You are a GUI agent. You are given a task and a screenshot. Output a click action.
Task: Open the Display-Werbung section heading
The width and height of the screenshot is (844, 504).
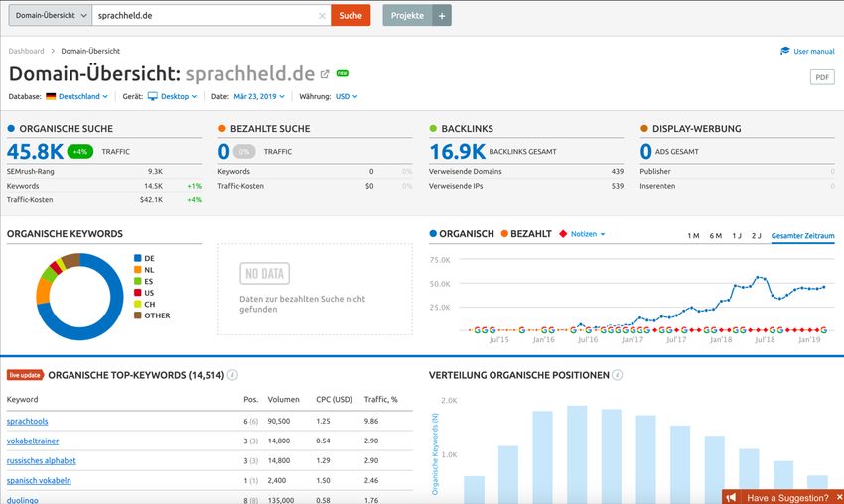696,129
